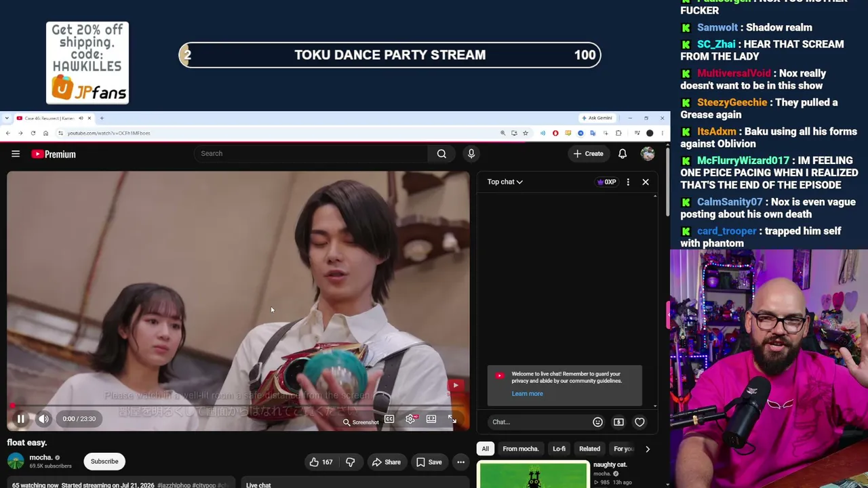Go to YouTube Premium home logo
Image resolution: width=868 pixels, height=488 pixels.
pos(54,154)
